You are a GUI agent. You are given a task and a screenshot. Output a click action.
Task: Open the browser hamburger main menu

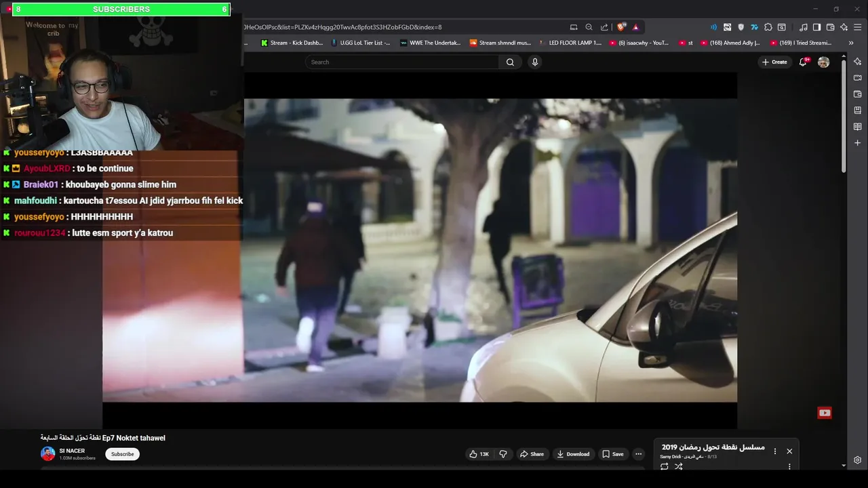point(858,27)
